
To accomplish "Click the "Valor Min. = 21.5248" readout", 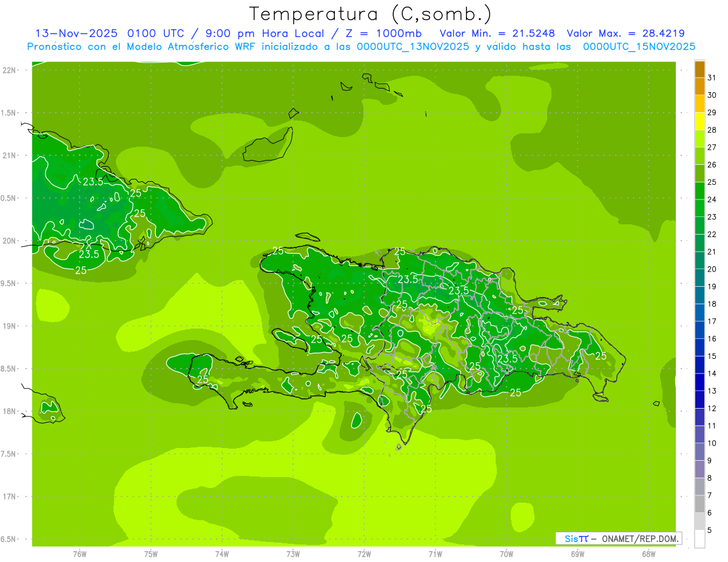I will pyautogui.click(x=497, y=33).
